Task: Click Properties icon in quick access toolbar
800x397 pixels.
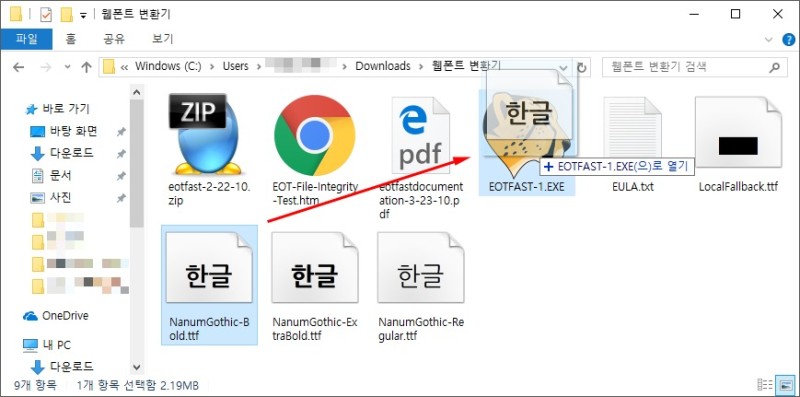Action: [45, 14]
